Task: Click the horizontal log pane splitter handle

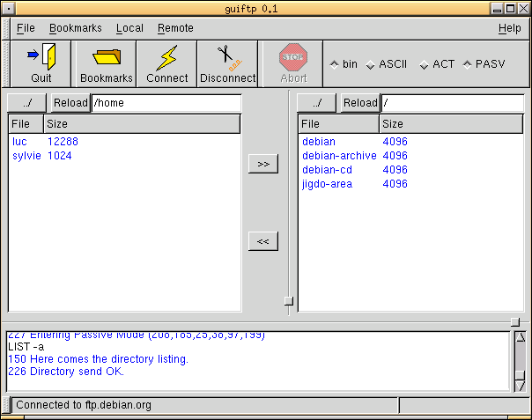Action: point(515,322)
